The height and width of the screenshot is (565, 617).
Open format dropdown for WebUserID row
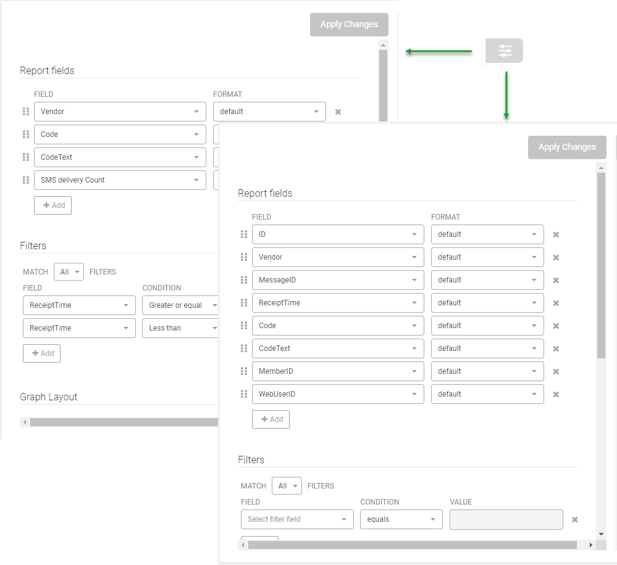(488, 394)
